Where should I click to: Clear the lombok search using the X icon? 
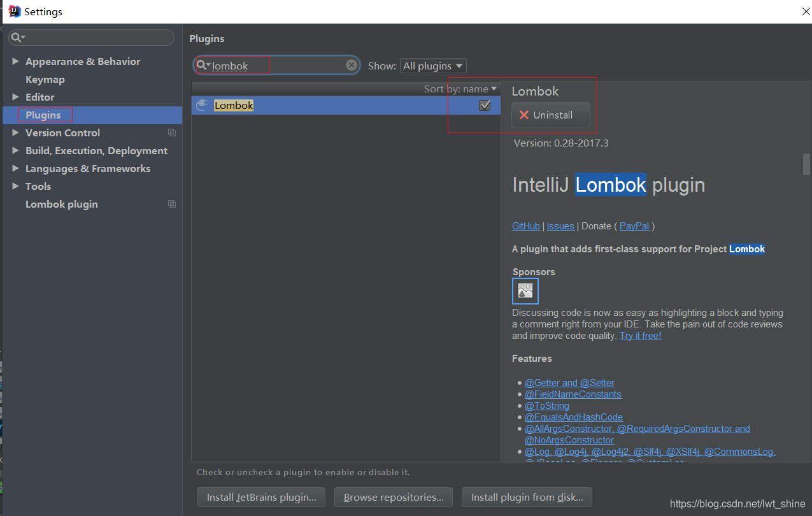(351, 65)
